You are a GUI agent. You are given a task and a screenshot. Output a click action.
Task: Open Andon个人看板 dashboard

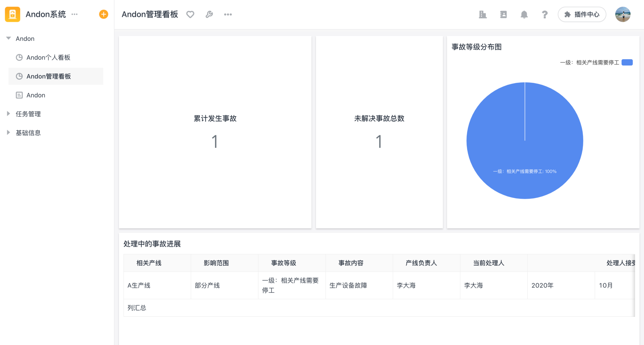coord(56,57)
